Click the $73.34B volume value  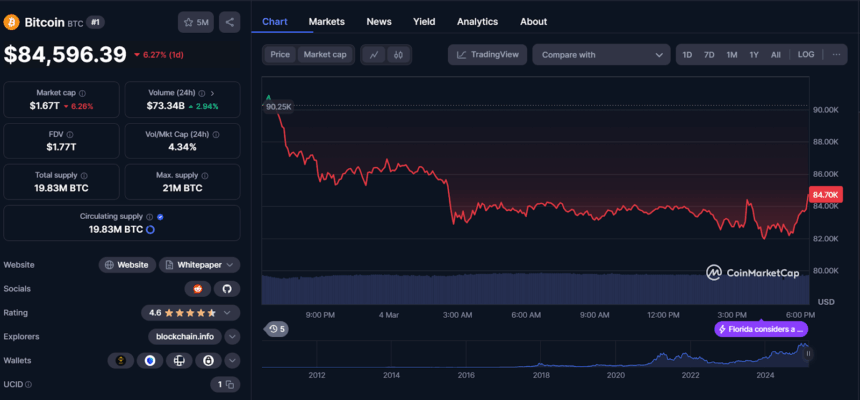[165, 106]
